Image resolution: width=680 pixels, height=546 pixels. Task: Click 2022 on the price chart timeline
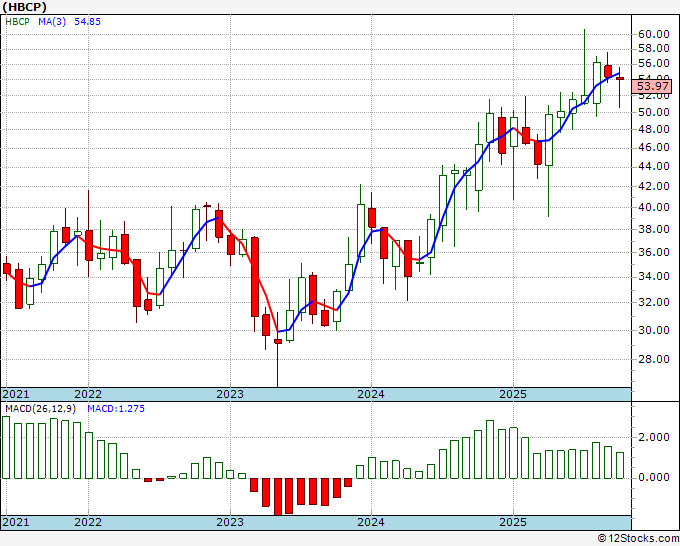(x=88, y=394)
